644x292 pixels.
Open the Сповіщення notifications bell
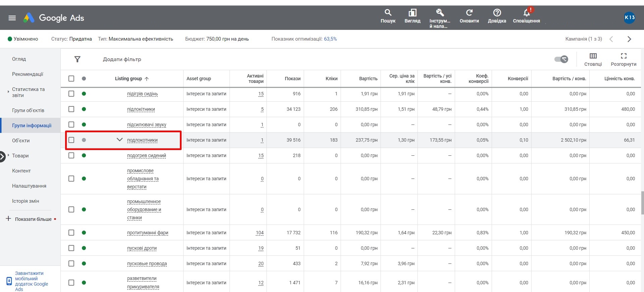coord(527,15)
